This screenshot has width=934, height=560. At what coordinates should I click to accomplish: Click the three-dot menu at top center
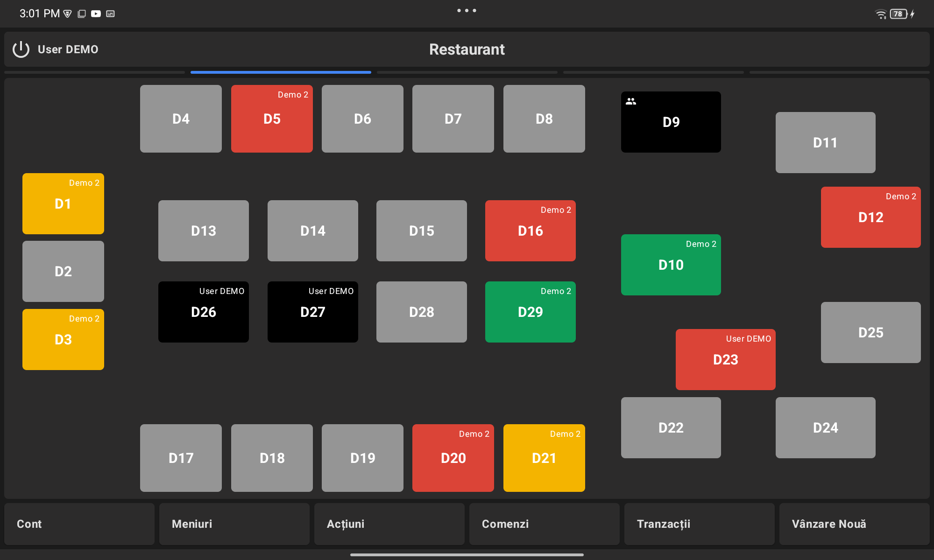[467, 10]
